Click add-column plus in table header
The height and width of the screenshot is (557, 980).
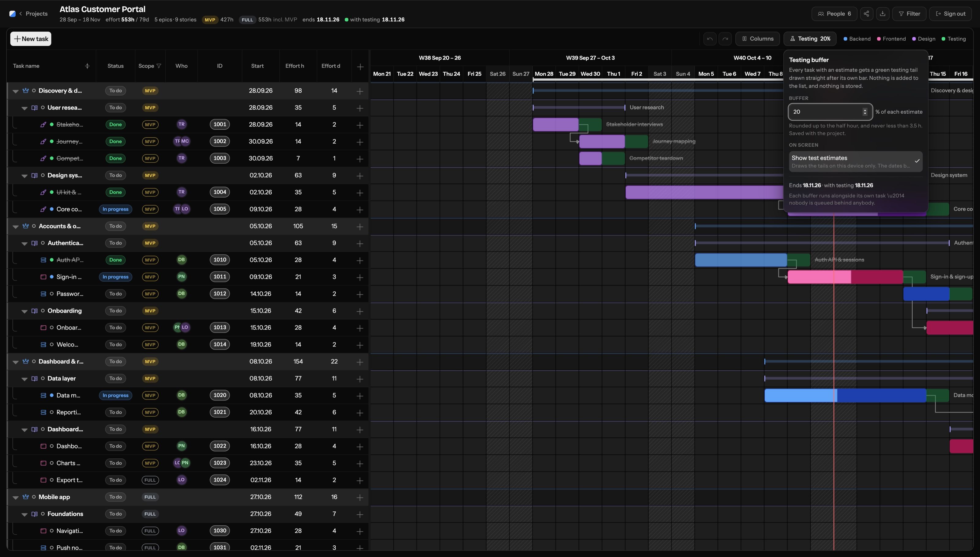(x=360, y=66)
